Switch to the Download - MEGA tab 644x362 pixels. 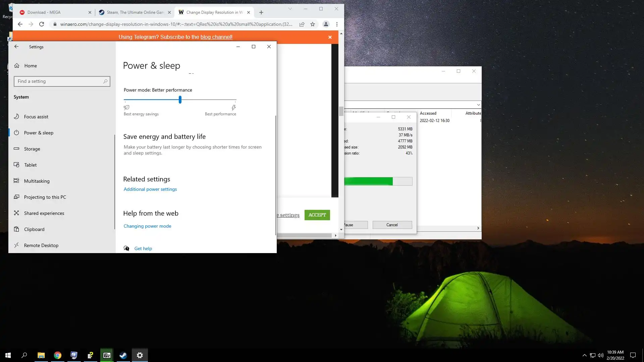(44, 12)
